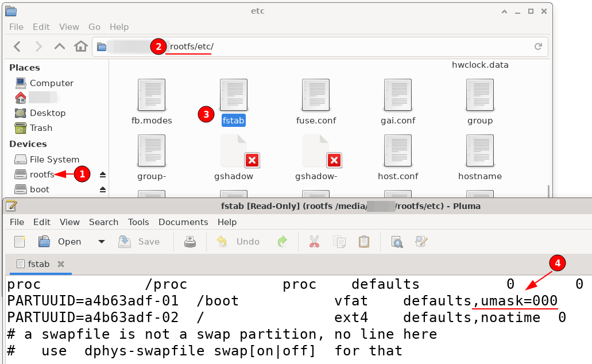Close the fstab tab
This screenshot has height=364, width=592.
click(x=61, y=264)
